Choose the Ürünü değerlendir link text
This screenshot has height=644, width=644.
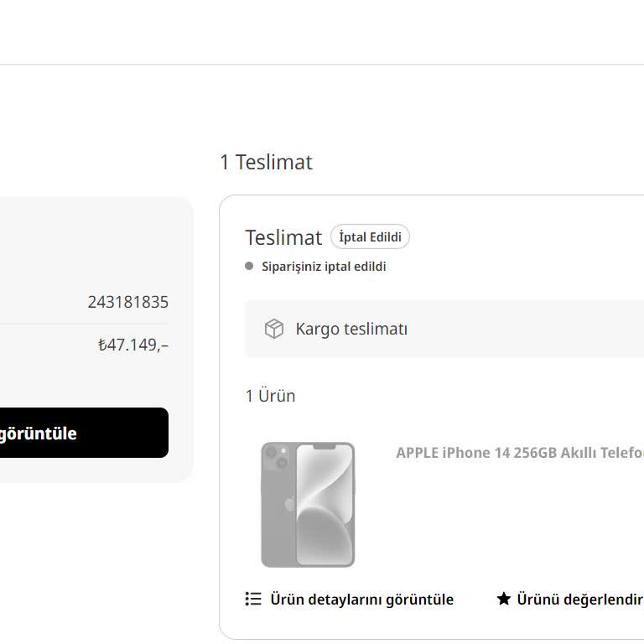click(x=579, y=600)
